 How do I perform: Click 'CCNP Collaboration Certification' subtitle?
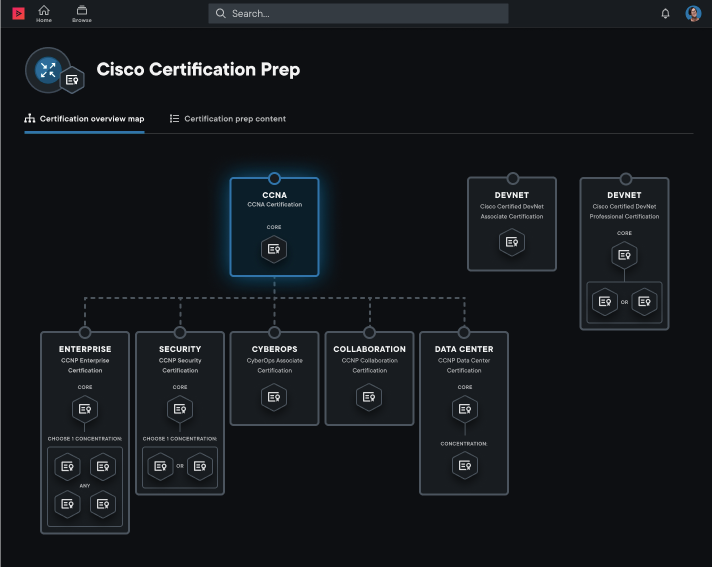pyautogui.click(x=370, y=365)
